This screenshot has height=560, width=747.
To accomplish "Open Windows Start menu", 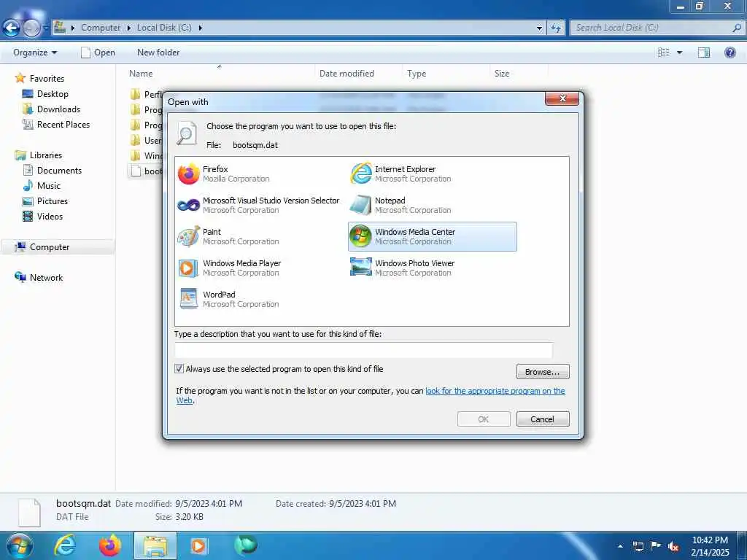I will (x=19, y=545).
